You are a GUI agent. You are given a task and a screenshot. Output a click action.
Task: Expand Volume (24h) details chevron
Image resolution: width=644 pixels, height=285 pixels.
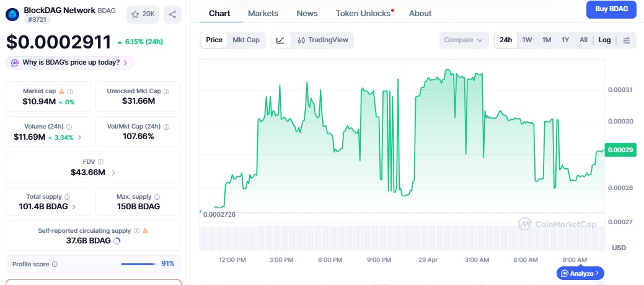pyautogui.click(x=80, y=137)
